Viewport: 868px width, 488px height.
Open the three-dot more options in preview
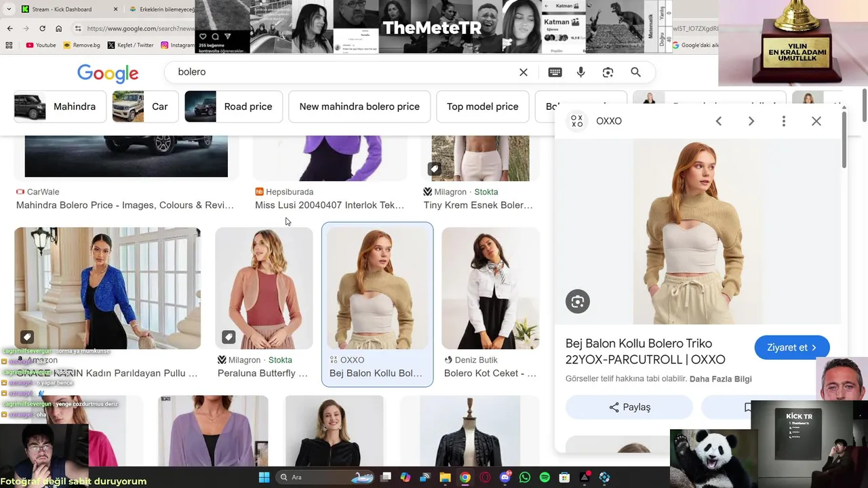click(x=784, y=121)
